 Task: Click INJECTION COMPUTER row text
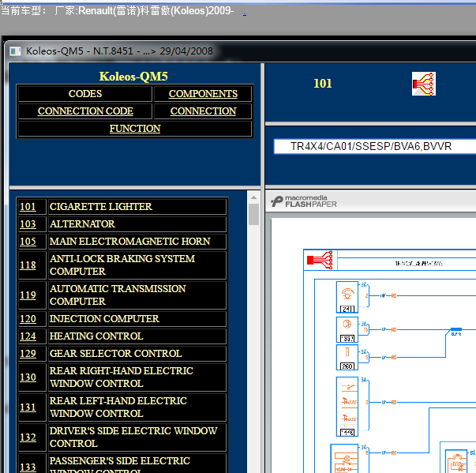[x=104, y=319]
